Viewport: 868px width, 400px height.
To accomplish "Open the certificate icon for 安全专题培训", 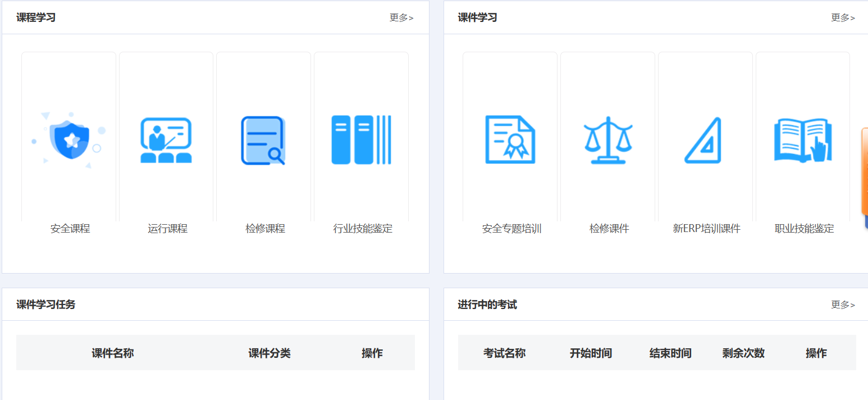I will [x=510, y=140].
